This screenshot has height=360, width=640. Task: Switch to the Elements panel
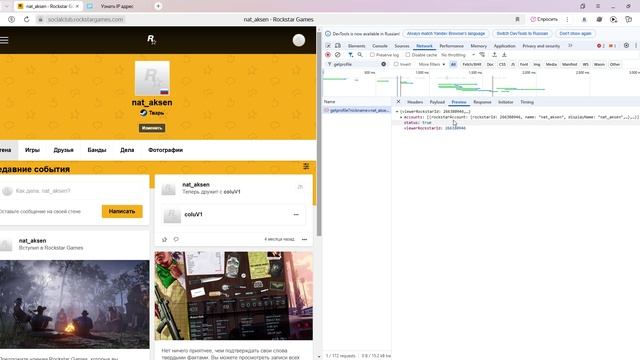(x=356, y=46)
